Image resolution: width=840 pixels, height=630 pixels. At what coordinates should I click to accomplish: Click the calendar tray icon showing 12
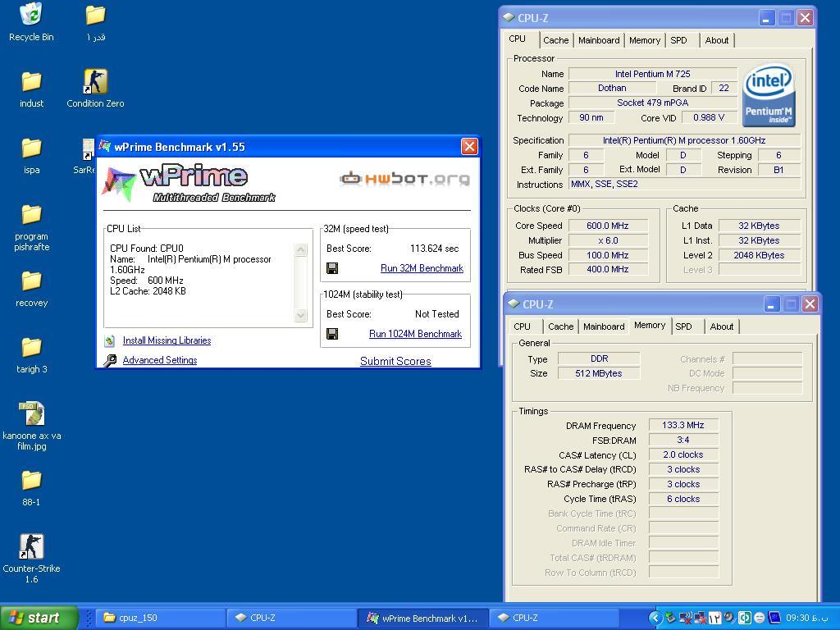coord(714,618)
